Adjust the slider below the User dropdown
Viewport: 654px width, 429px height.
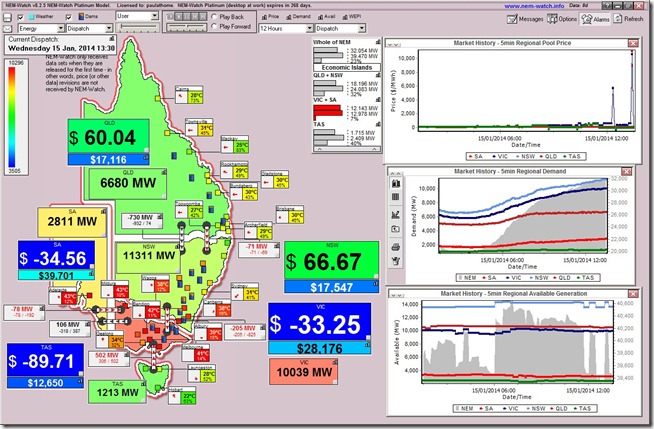click(x=138, y=28)
